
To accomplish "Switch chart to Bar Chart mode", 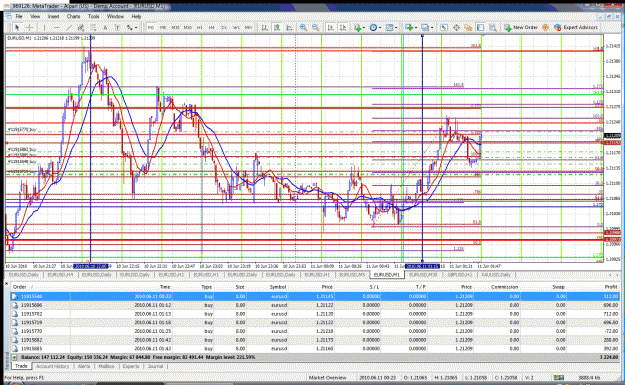I will click(x=264, y=28).
